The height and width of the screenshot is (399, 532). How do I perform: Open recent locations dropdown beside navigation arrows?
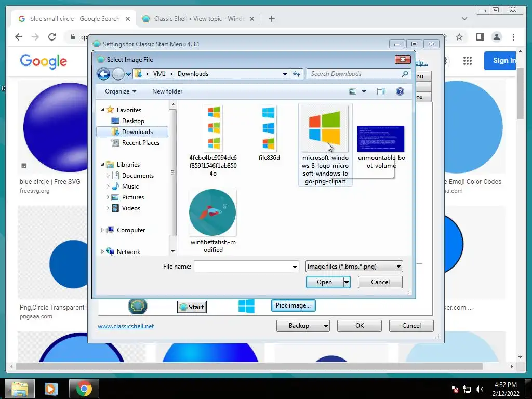[x=129, y=74]
